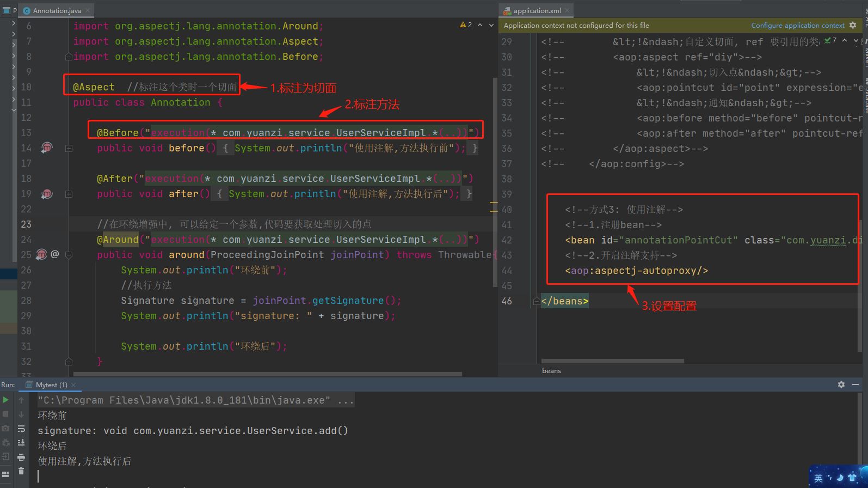868x488 pixels.
Task: Collapse the imports fold on line 8
Action: point(69,57)
